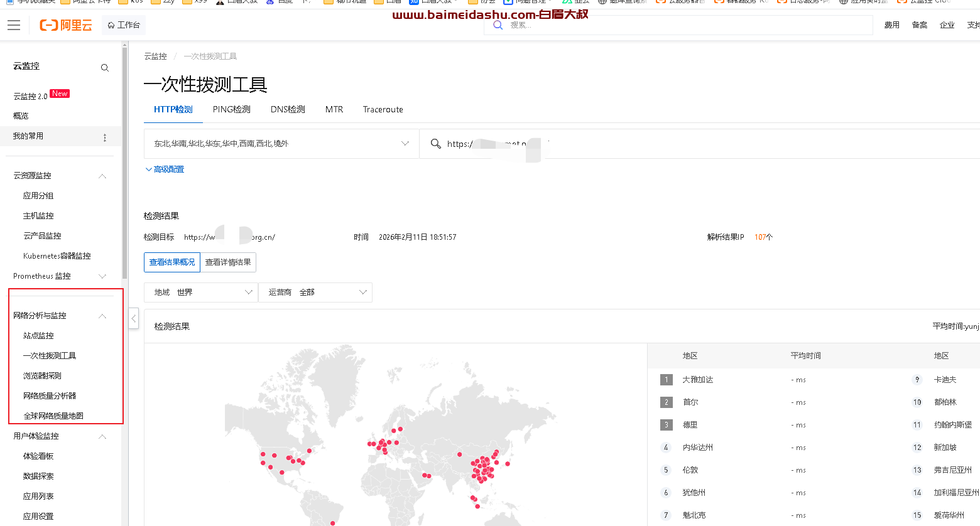Click the Alibaba Cloud logo
The height and width of the screenshot is (526, 980).
tap(66, 25)
